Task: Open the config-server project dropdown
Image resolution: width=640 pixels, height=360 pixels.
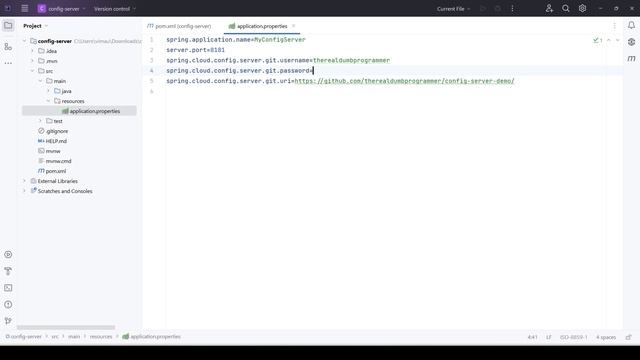Action: tap(62, 9)
